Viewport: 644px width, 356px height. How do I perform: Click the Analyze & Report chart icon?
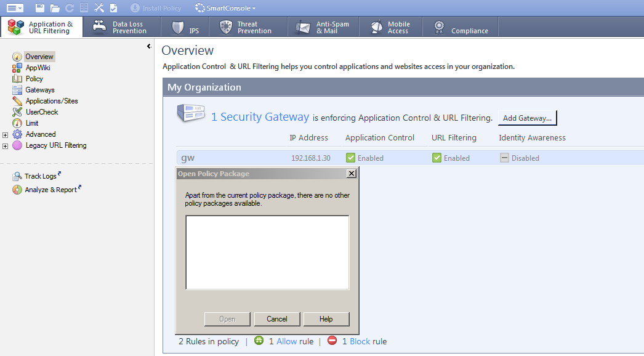(17, 190)
